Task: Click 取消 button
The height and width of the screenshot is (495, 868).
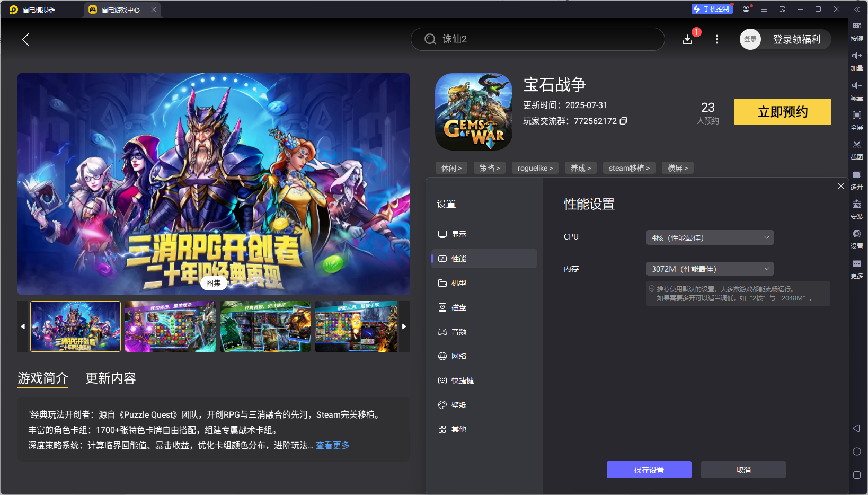Action: click(x=743, y=470)
